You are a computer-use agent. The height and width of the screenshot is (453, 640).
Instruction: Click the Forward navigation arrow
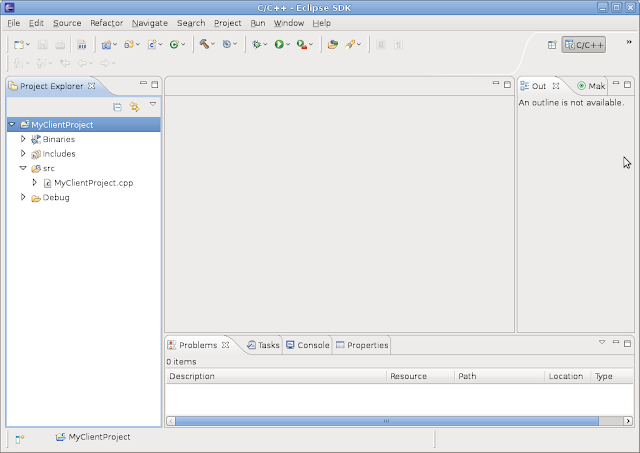tap(105, 63)
